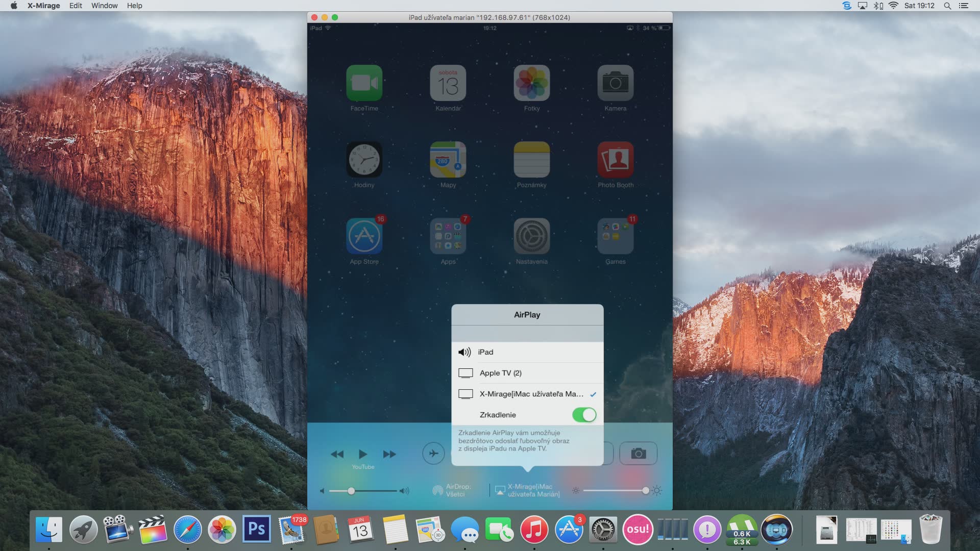Viewport: 980px width, 551px height.
Task: Play the YouTube media in Control Center
Action: [x=363, y=454]
